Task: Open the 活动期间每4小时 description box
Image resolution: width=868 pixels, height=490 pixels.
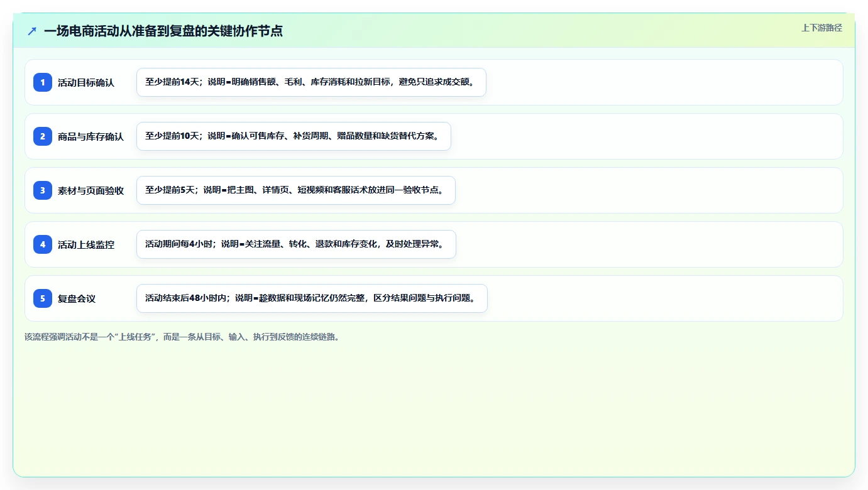Action: 296,244
